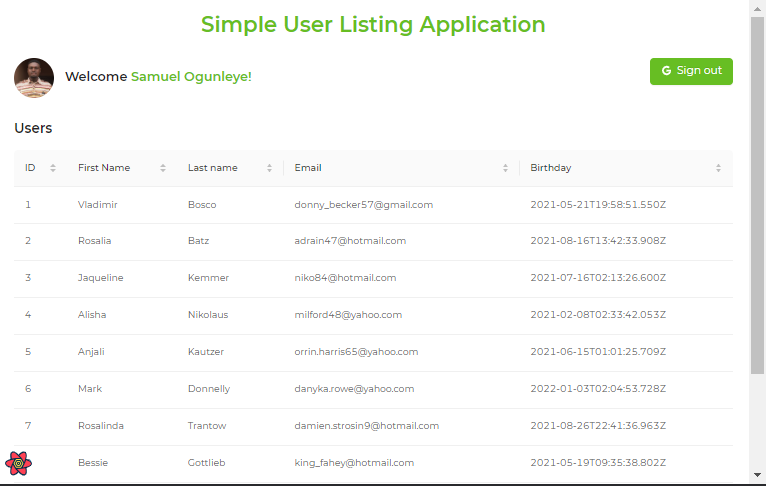Click the Sign out button
Screen dimensions: 766x486
pos(691,71)
